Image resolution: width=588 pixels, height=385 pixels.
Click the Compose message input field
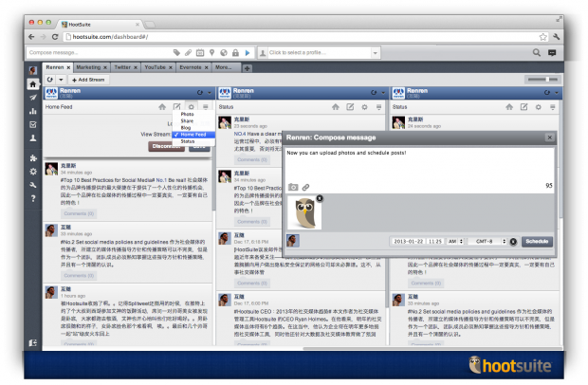(x=100, y=52)
